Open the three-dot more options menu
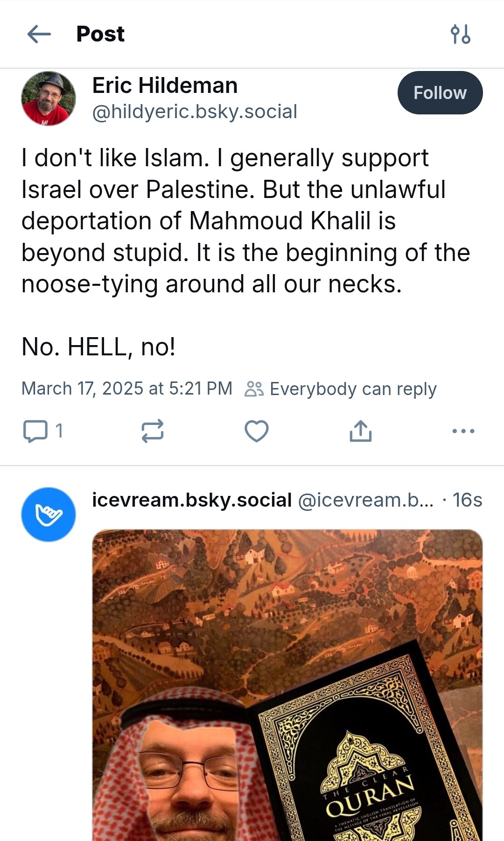 point(463,431)
